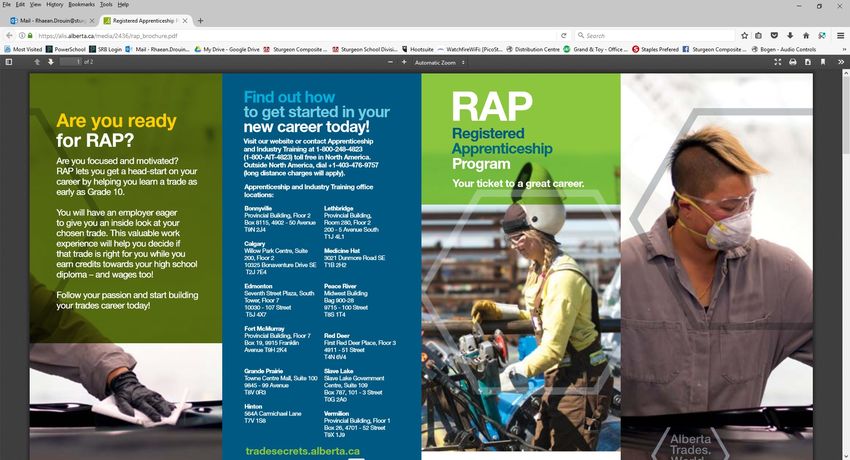This screenshot has height=460, width=850.
Task: Restore down the browser window
Action: (819, 6)
